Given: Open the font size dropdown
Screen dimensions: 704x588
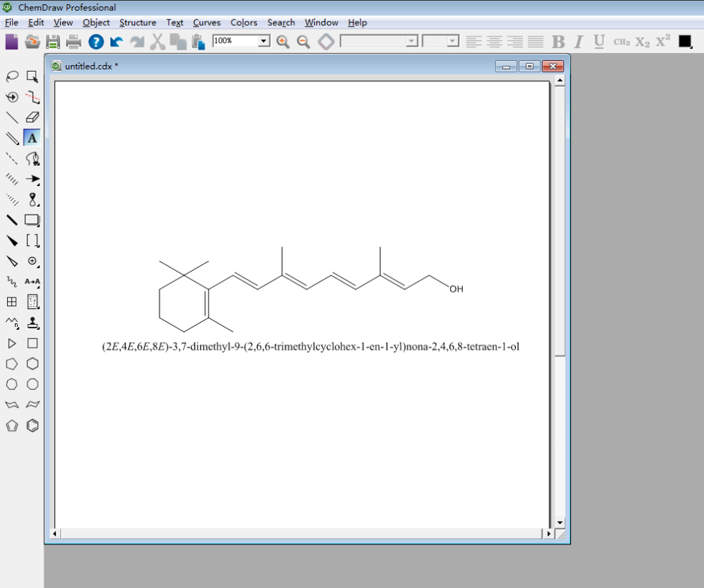Looking at the screenshot, I should [453, 41].
